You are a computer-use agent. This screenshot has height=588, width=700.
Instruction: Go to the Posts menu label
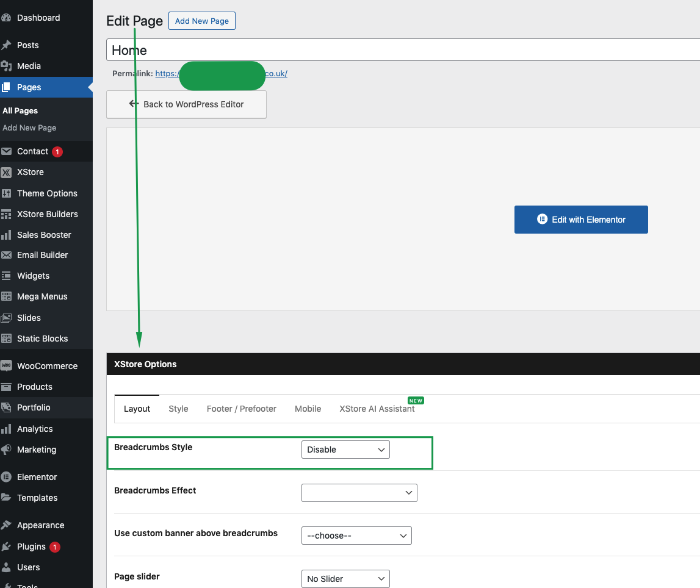tap(27, 45)
